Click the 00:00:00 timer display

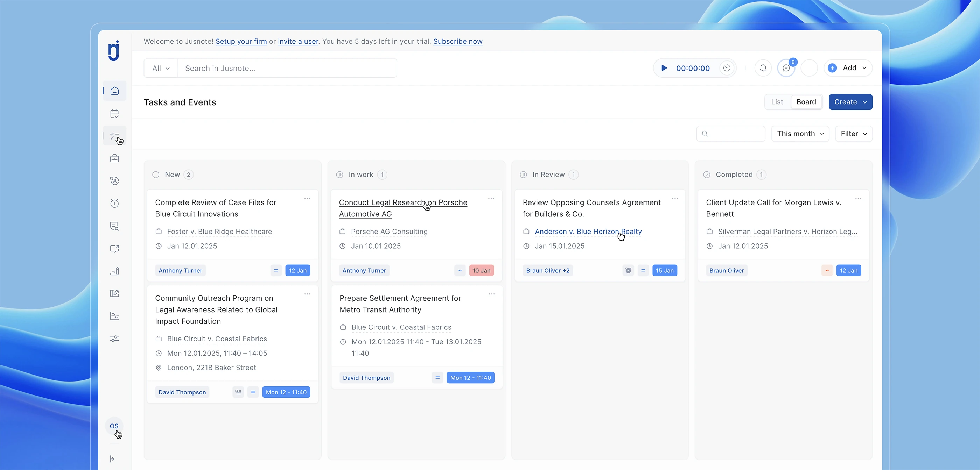pos(693,68)
